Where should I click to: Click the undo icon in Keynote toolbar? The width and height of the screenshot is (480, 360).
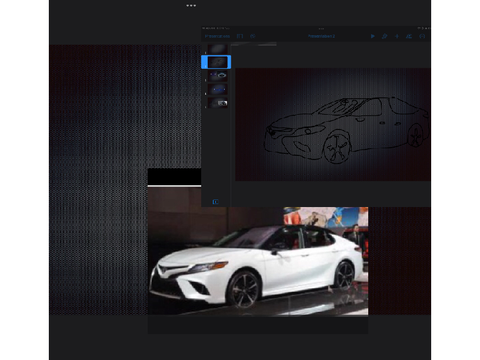253,36
